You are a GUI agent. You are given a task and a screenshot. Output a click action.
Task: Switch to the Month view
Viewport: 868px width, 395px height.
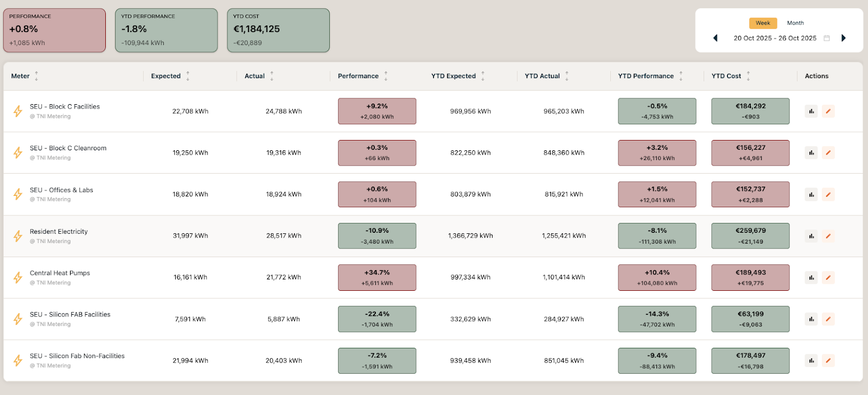[795, 23]
